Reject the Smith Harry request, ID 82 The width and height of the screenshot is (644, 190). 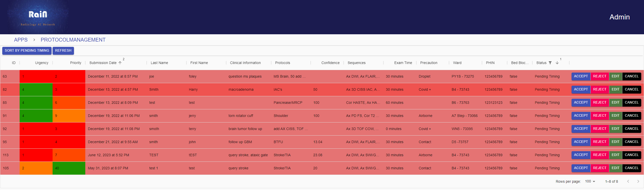click(599, 89)
